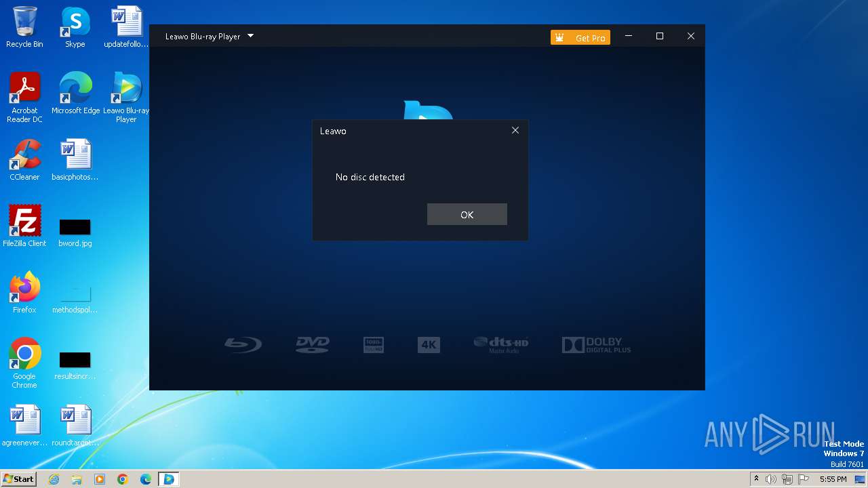Select Google Chrome desktop shortcut
868x488 pixels.
click(x=24, y=363)
